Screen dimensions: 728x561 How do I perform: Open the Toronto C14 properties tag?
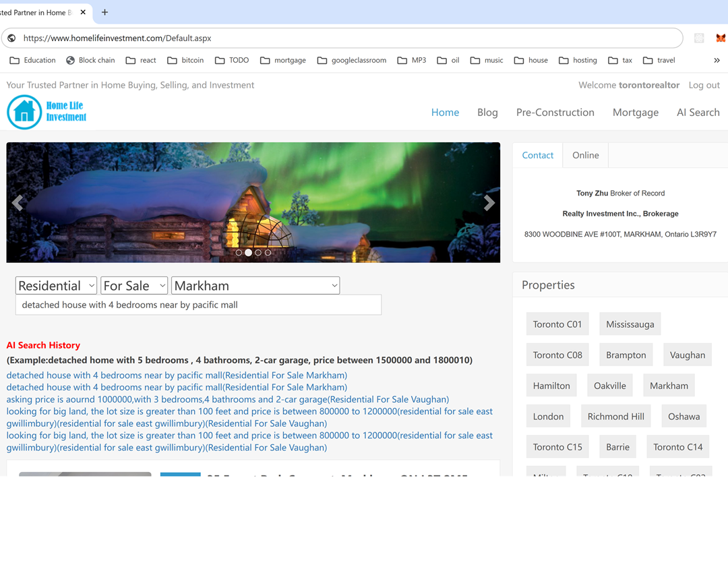tap(678, 447)
